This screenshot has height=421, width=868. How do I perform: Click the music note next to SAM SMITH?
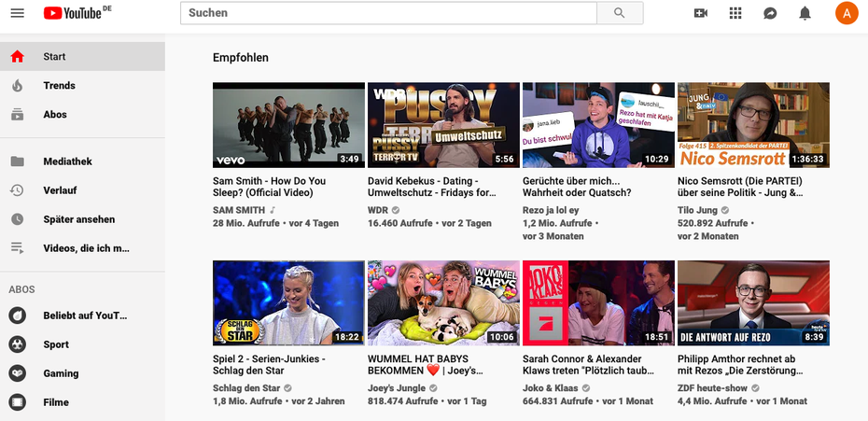tap(273, 211)
